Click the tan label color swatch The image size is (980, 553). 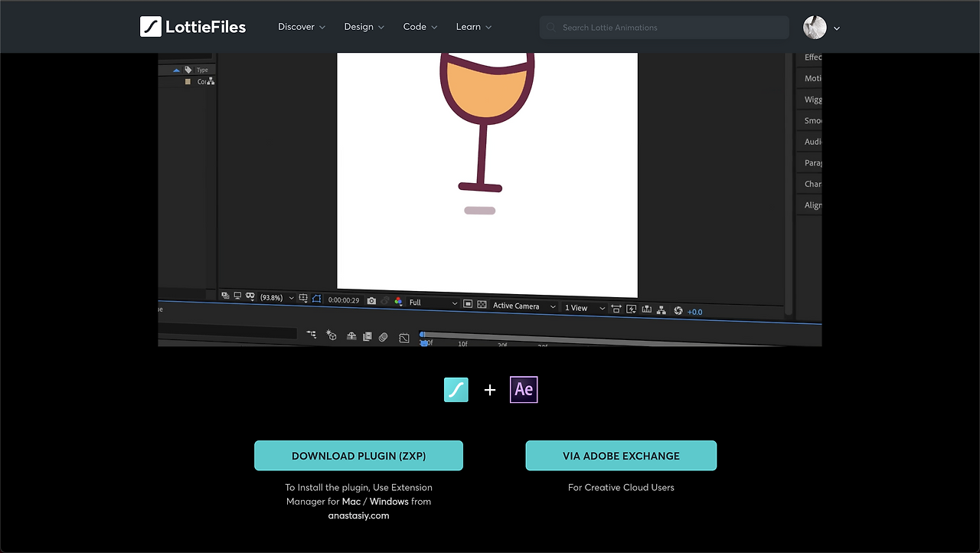tap(188, 81)
